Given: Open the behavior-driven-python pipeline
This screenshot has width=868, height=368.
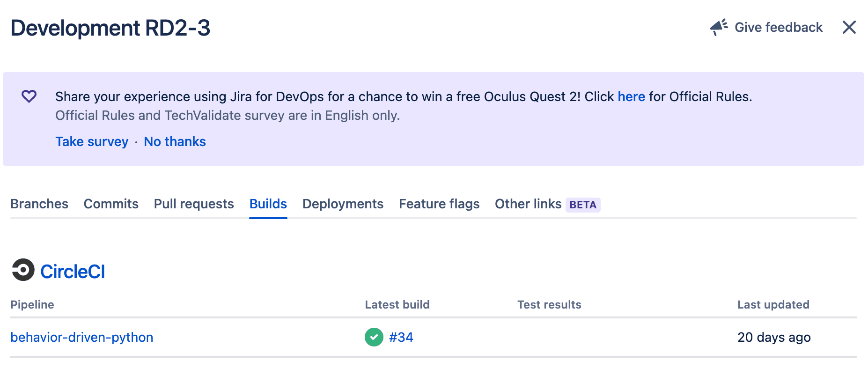Looking at the screenshot, I should click(82, 337).
